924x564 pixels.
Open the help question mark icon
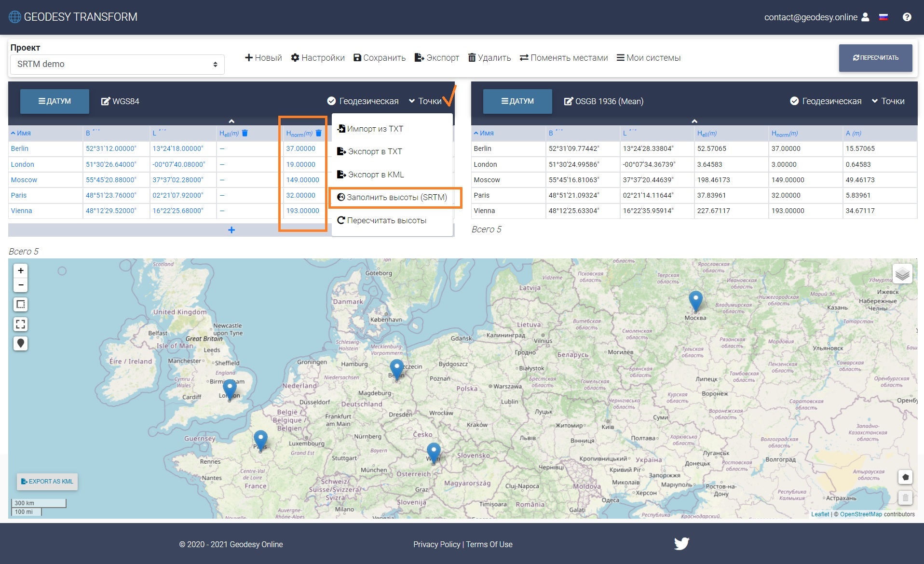pyautogui.click(x=907, y=17)
